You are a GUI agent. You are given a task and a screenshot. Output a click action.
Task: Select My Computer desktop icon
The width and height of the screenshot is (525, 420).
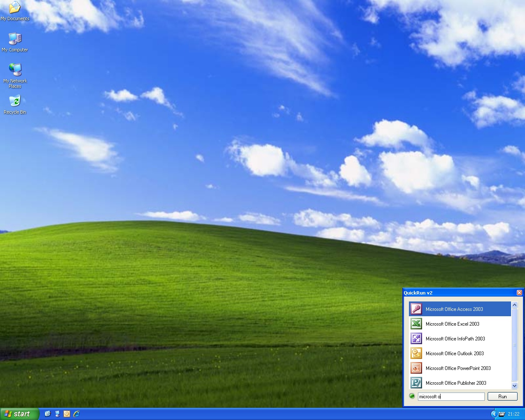click(15, 42)
